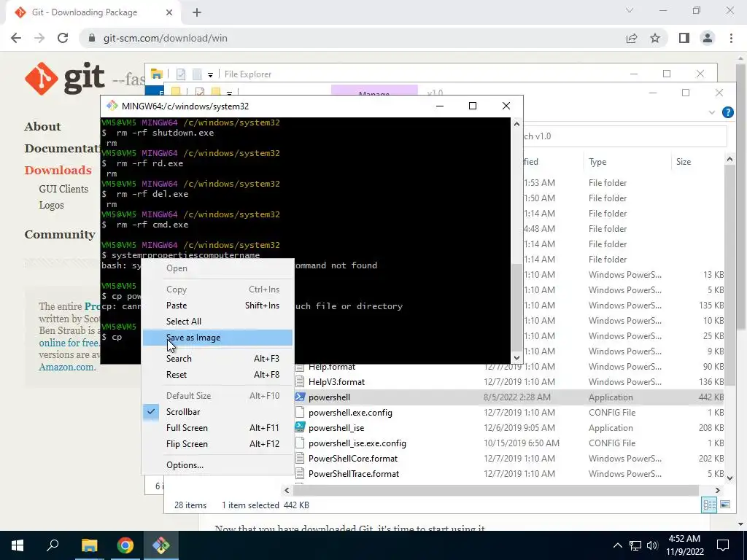Screen dimensions: 747x560
Task: Open taskbar search
Action: point(53,545)
